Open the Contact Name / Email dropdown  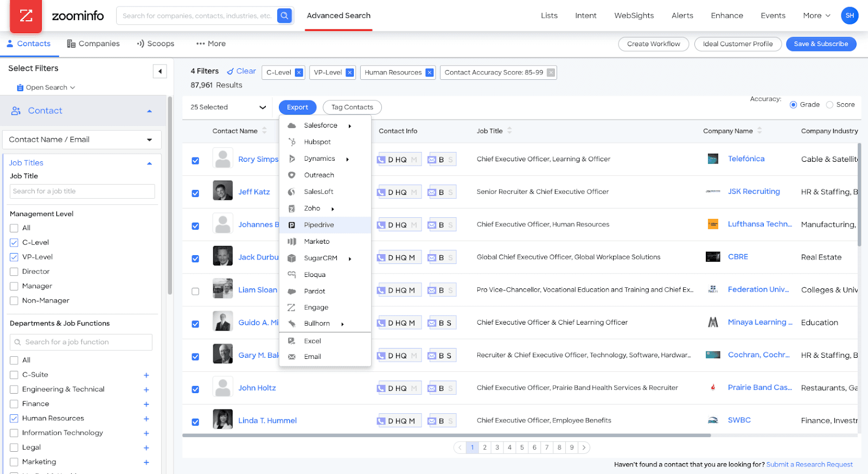click(x=82, y=140)
